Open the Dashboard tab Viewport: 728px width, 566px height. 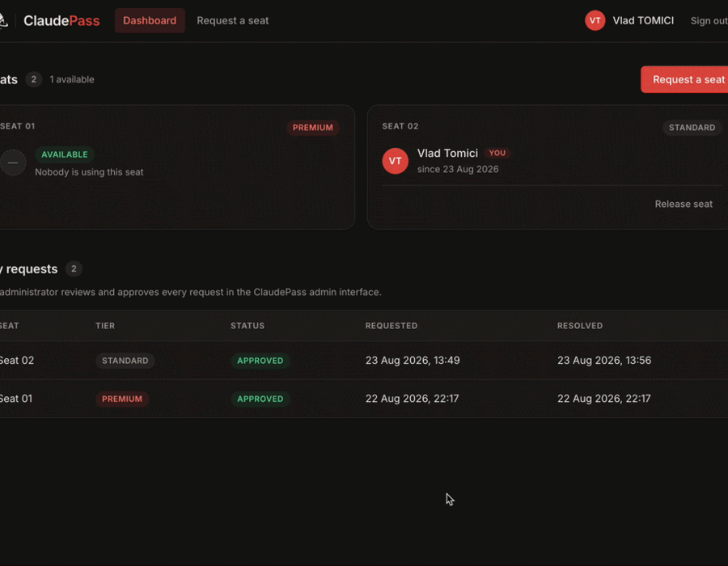pyautogui.click(x=150, y=20)
